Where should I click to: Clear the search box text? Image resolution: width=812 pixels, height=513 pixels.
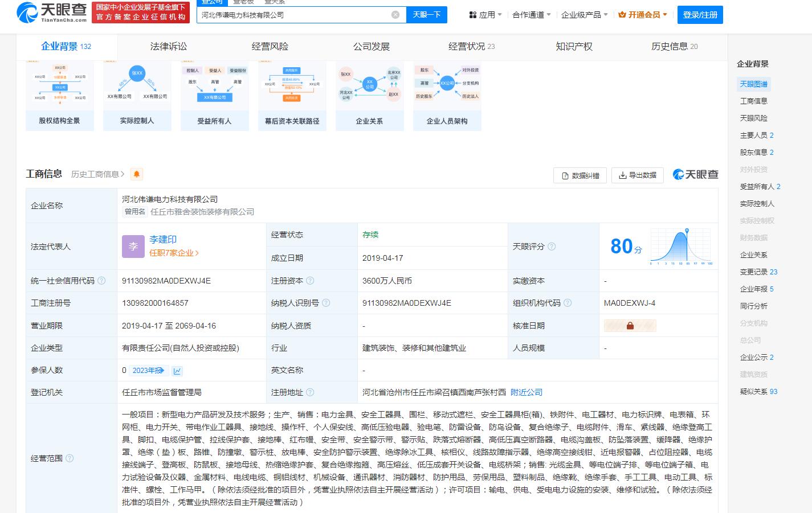[x=395, y=15]
